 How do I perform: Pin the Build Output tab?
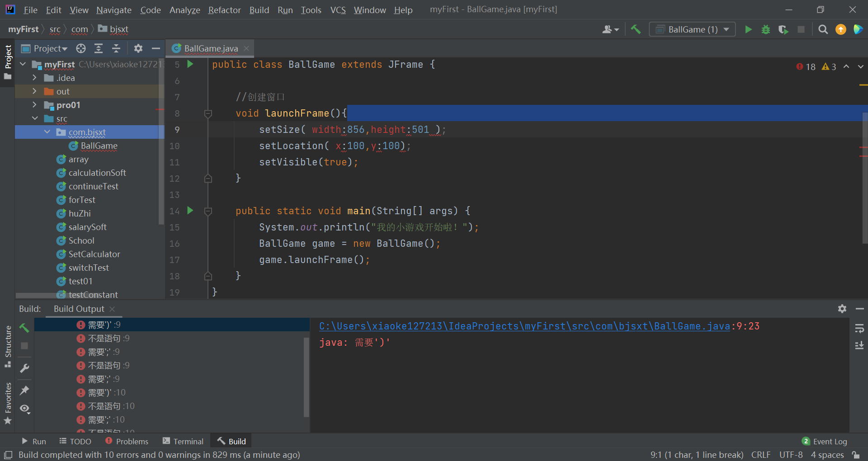24,390
